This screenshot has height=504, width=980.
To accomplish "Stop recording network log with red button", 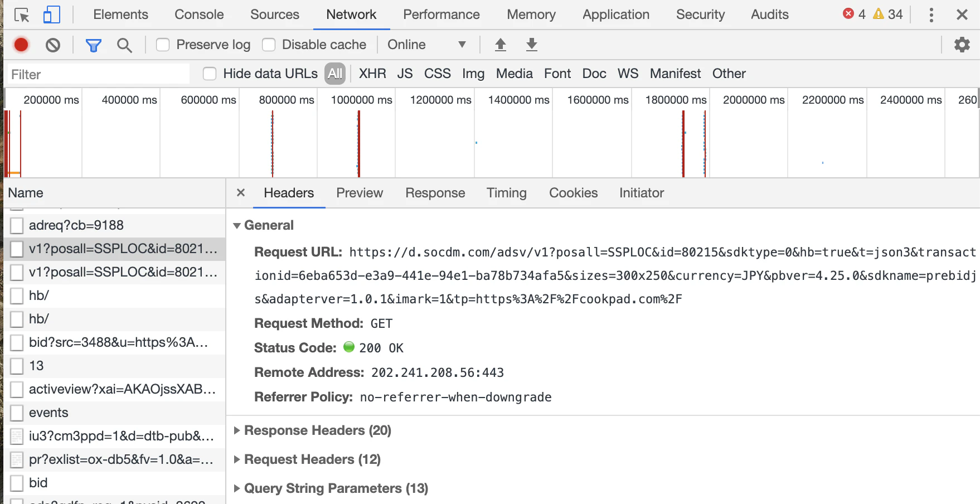I will 21,45.
